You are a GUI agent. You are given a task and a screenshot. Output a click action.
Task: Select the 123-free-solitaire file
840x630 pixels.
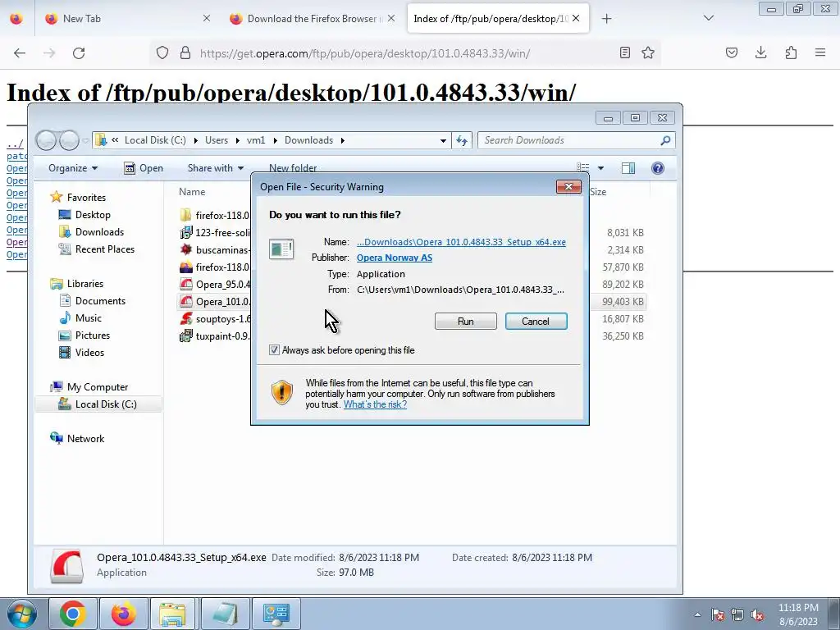tap(216, 232)
